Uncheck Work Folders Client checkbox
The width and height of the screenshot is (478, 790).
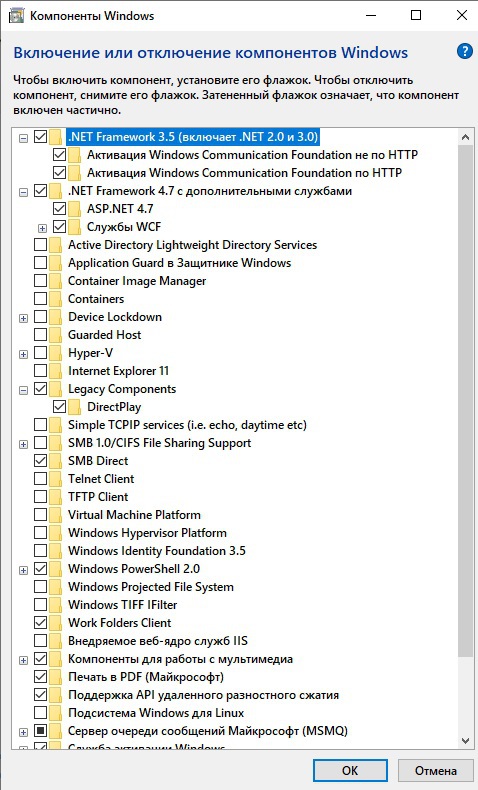pos(40,623)
